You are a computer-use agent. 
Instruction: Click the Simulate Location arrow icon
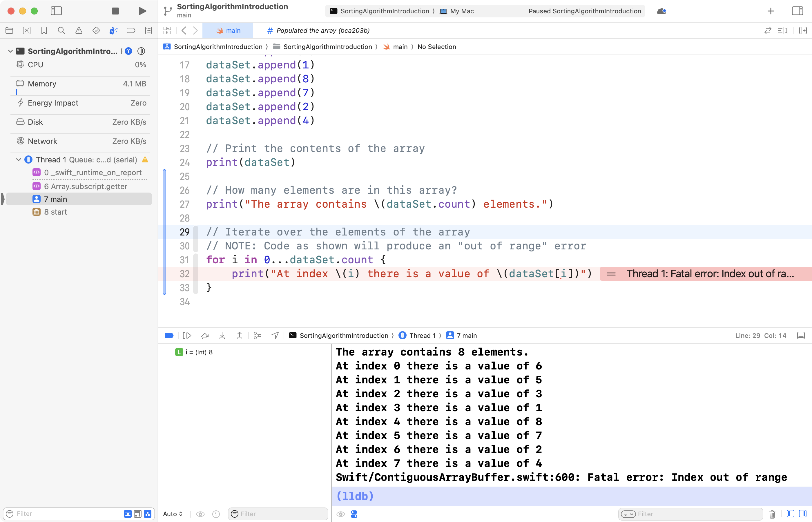tap(275, 335)
